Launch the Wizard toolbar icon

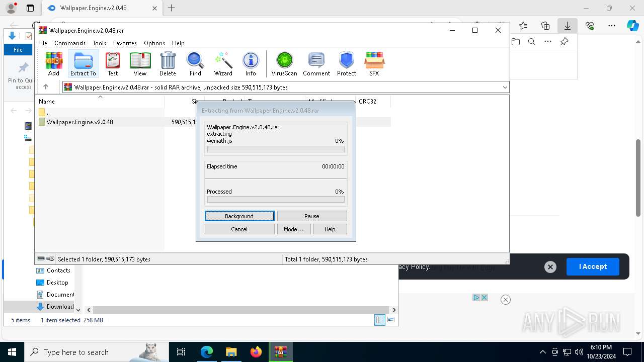[223, 63]
